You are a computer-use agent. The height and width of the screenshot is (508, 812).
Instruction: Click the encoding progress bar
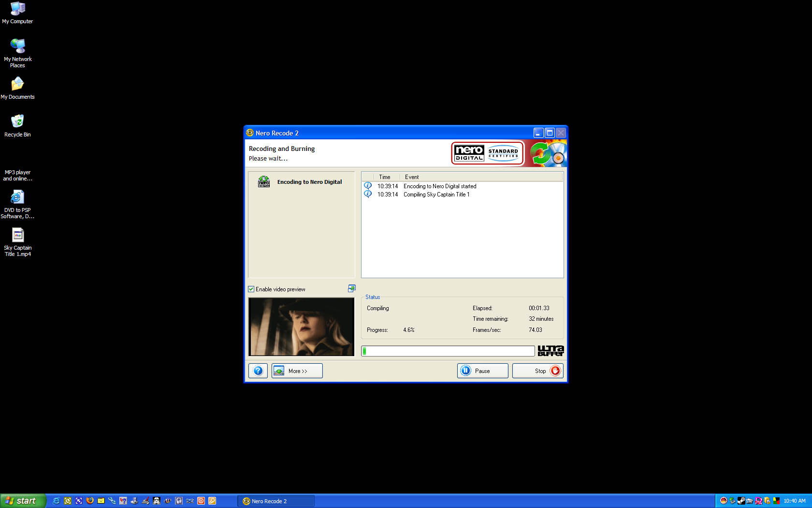tap(448, 351)
